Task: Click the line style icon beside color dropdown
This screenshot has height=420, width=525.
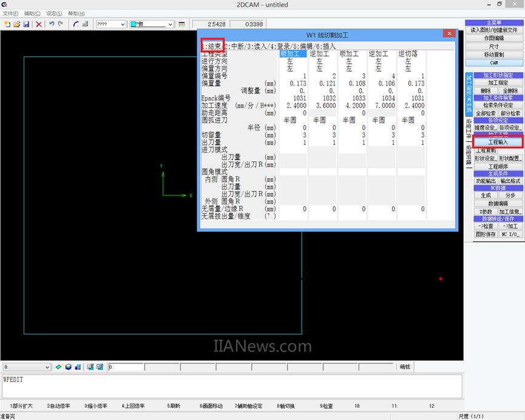Action: tap(181, 24)
